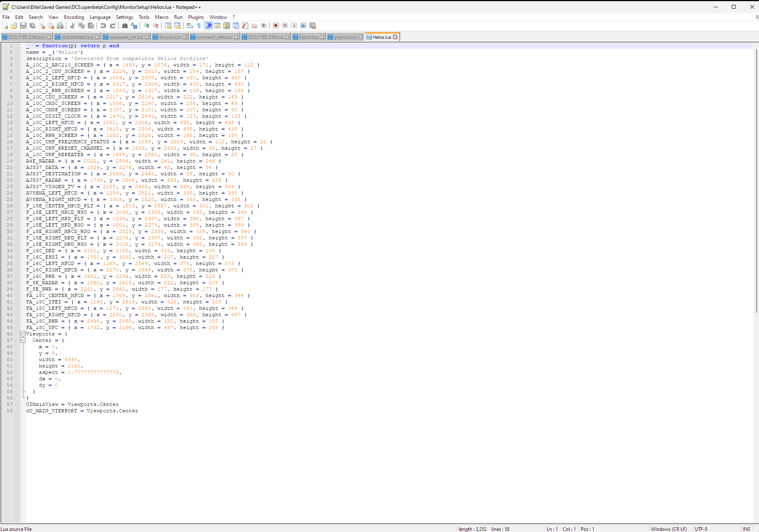Close all documents using toolbar icon

(51, 26)
